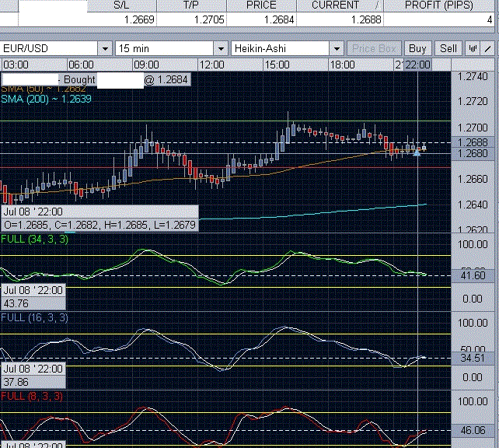Click the S/L column header
Image resolution: width=499 pixels, height=448 pixels.
tap(121, 5)
